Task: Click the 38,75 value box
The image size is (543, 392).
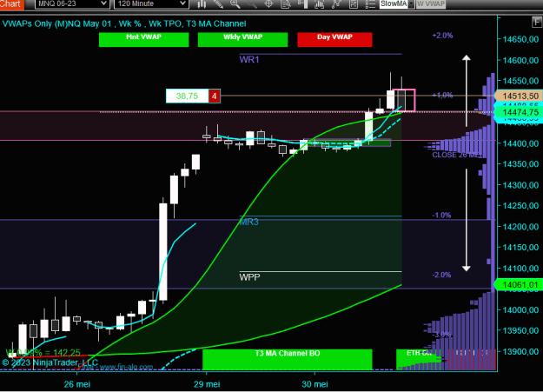Action: tap(187, 96)
